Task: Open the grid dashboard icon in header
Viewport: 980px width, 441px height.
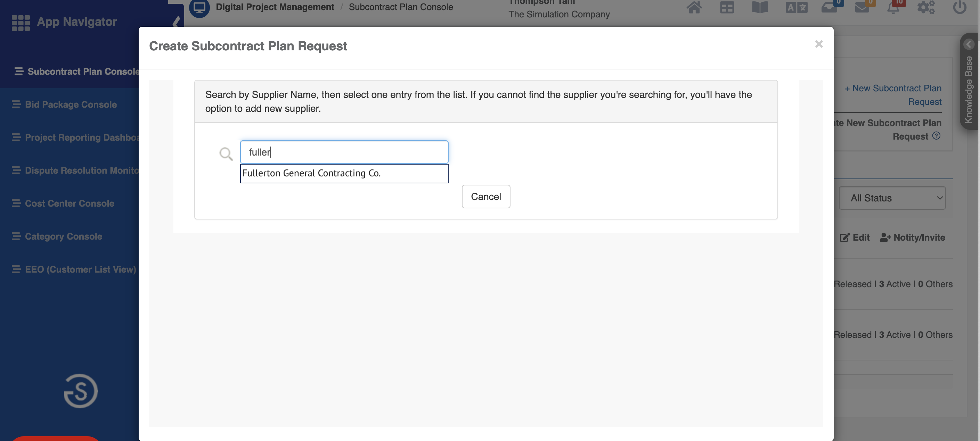Action: pos(727,7)
